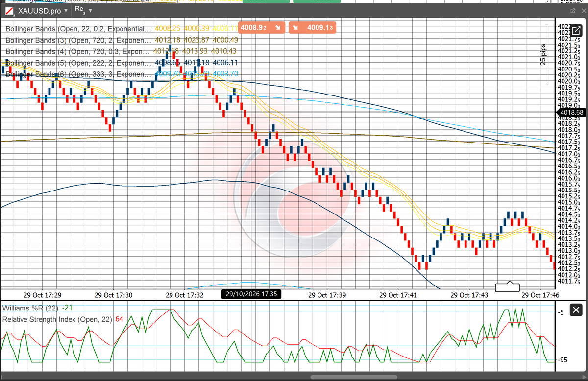Select Bollinger Bands (5) indicator label
The height and width of the screenshot is (381, 588).
[x=78, y=63]
